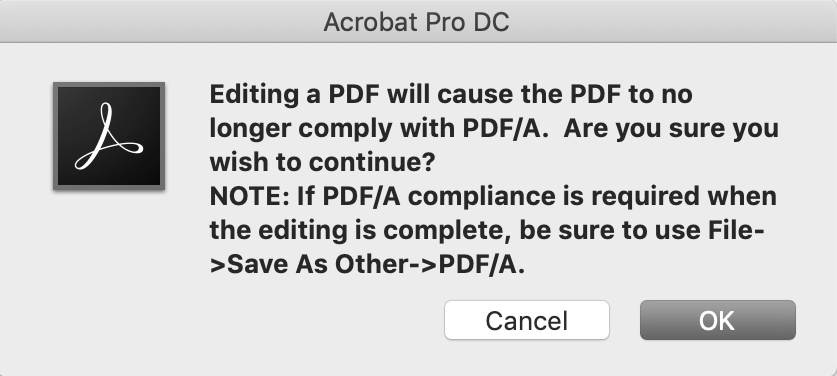Viewport: 837px width, 376px height.
Task: Confirm editing by clicking OK
Action: (x=717, y=320)
